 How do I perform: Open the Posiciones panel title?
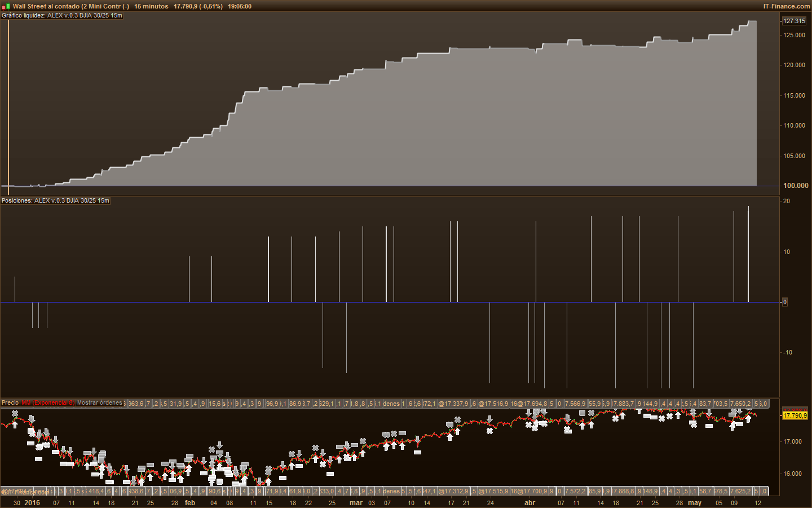(55, 200)
